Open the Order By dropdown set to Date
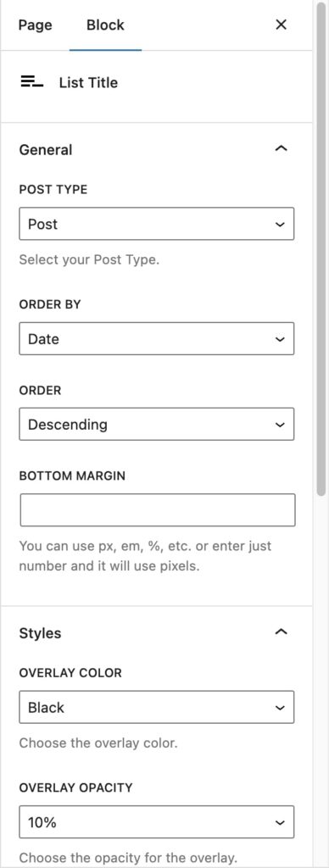This screenshot has width=329, height=868. coord(157,339)
